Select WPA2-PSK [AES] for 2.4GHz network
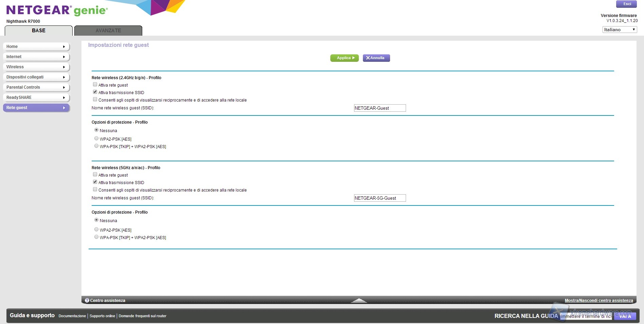Screen dimensions: 644x324 [96, 139]
